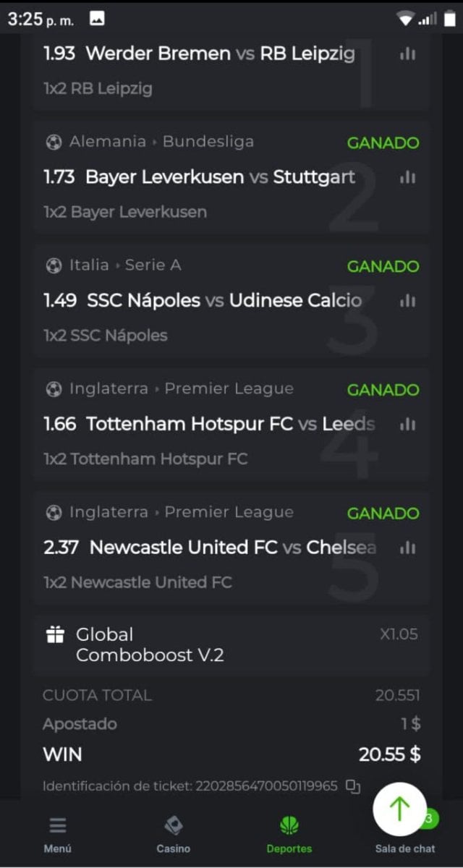
Task: Click the Global Comboboost gift icon
Action: point(55,635)
